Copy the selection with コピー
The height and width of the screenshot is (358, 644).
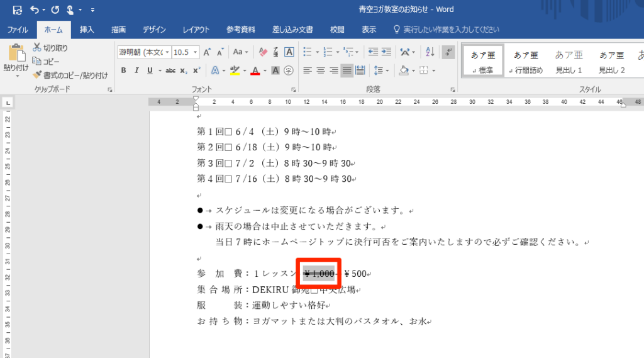[x=46, y=61]
